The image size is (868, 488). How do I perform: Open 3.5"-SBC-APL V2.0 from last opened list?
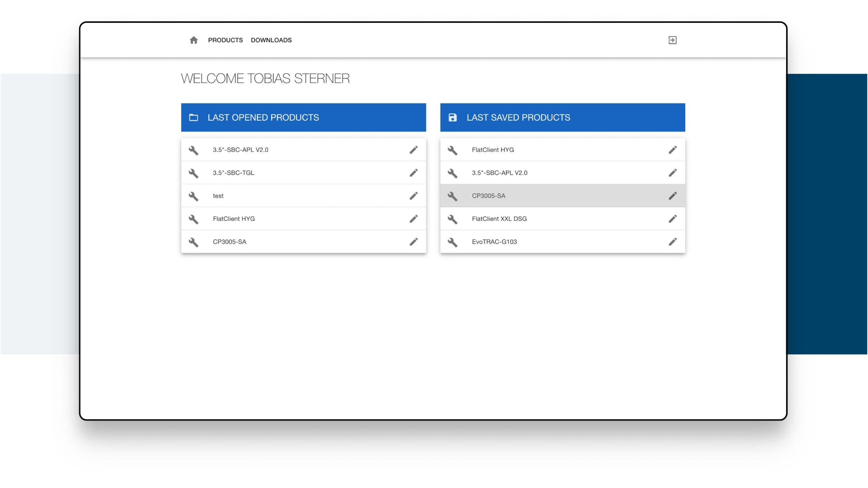coord(240,150)
